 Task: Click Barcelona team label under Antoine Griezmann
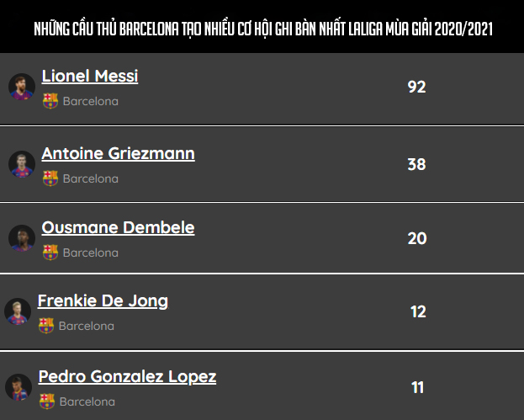(x=91, y=179)
